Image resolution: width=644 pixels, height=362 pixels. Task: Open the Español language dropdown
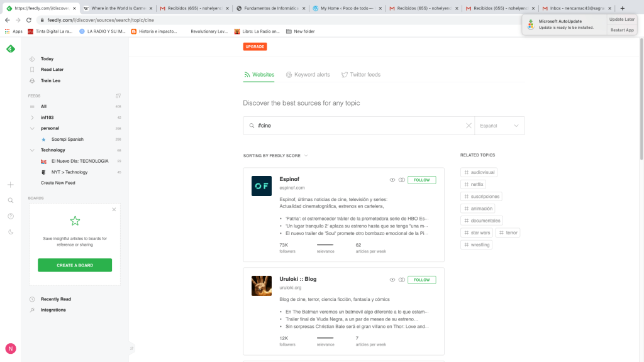pyautogui.click(x=499, y=126)
